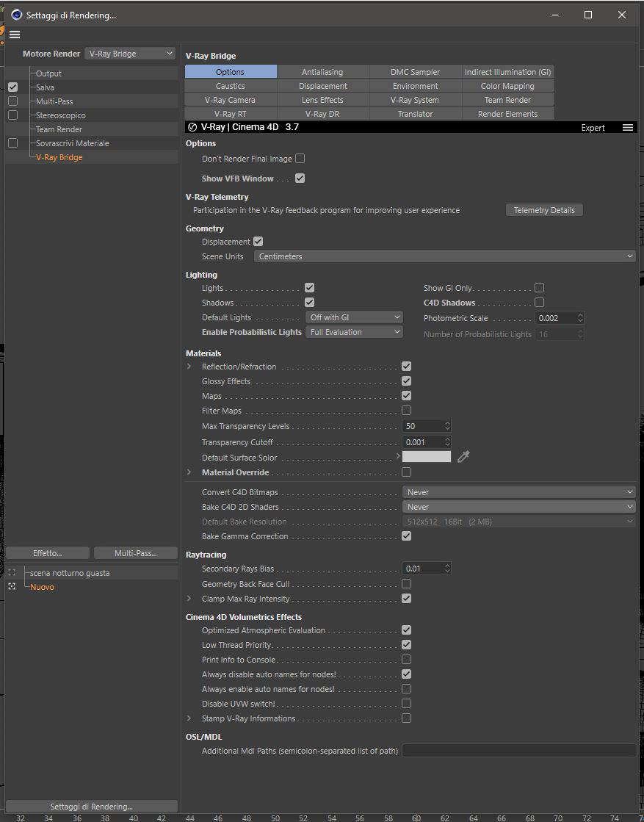The height and width of the screenshot is (822, 644).
Task: Open Environment tab
Action: (415, 86)
